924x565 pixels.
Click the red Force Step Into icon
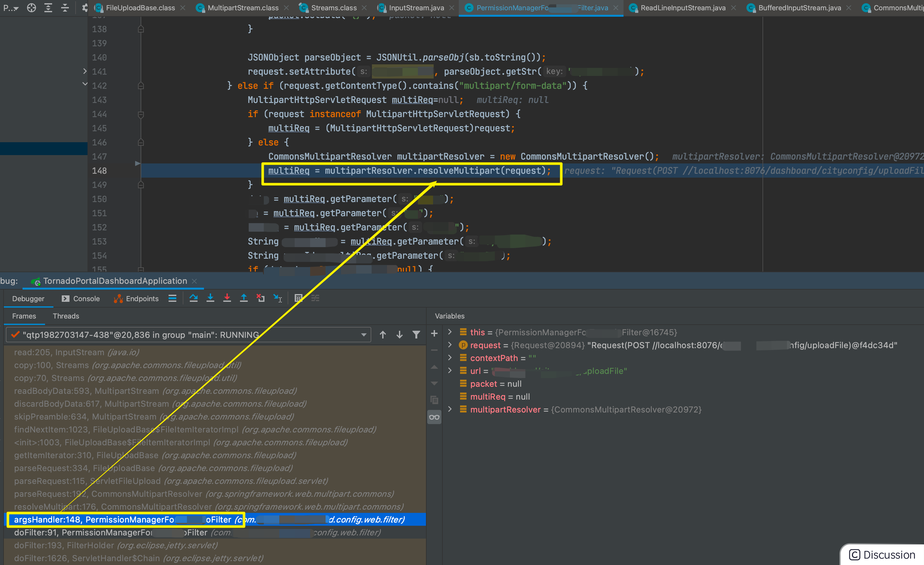[x=227, y=299]
